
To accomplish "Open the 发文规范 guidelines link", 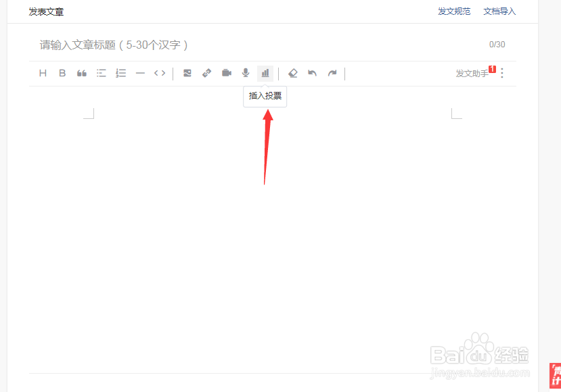I will pos(453,11).
